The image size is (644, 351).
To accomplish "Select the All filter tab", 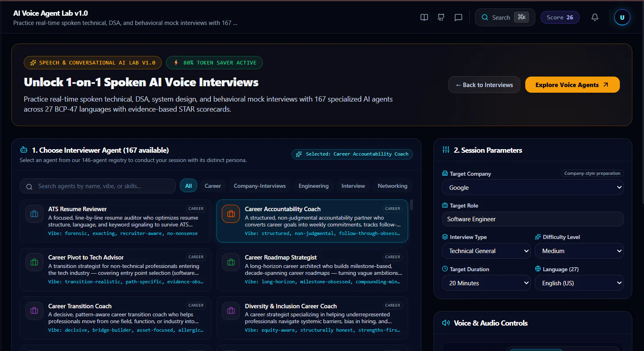I will [x=188, y=186].
